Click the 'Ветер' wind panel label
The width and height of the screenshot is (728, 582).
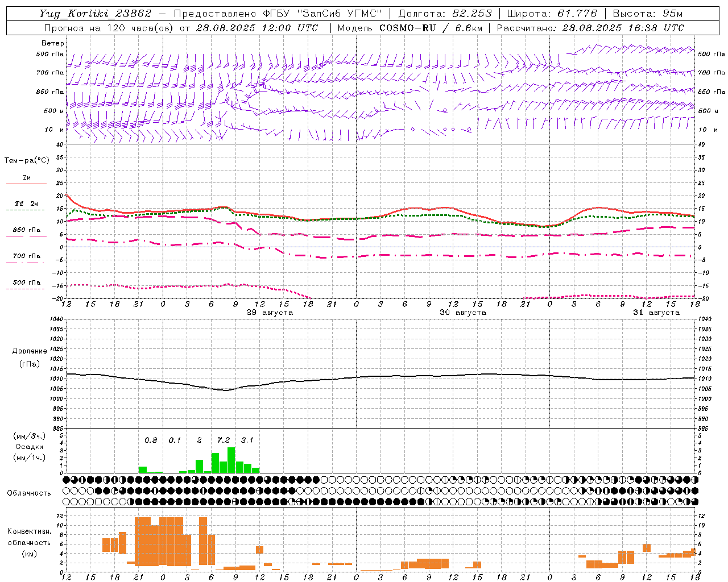pyautogui.click(x=53, y=43)
